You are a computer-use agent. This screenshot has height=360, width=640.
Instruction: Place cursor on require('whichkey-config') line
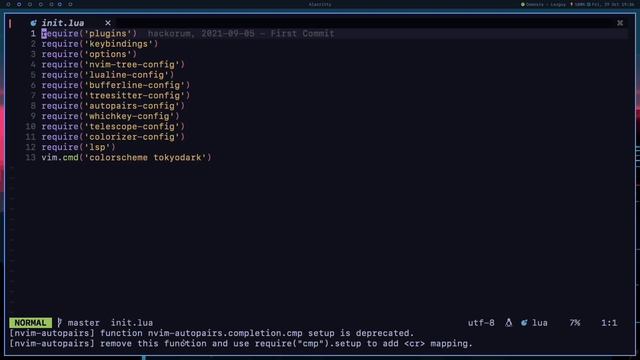pyautogui.click(x=110, y=116)
